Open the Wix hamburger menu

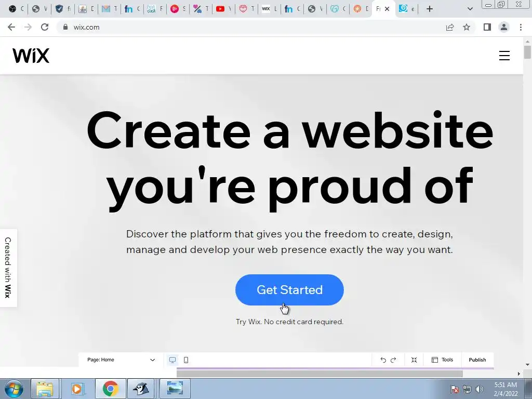point(504,56)
